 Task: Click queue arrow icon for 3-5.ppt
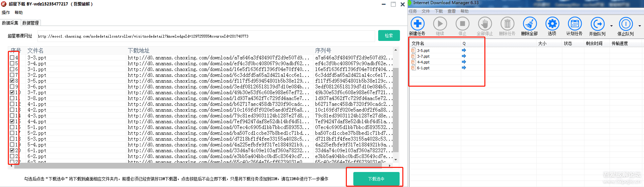(464, 50)
